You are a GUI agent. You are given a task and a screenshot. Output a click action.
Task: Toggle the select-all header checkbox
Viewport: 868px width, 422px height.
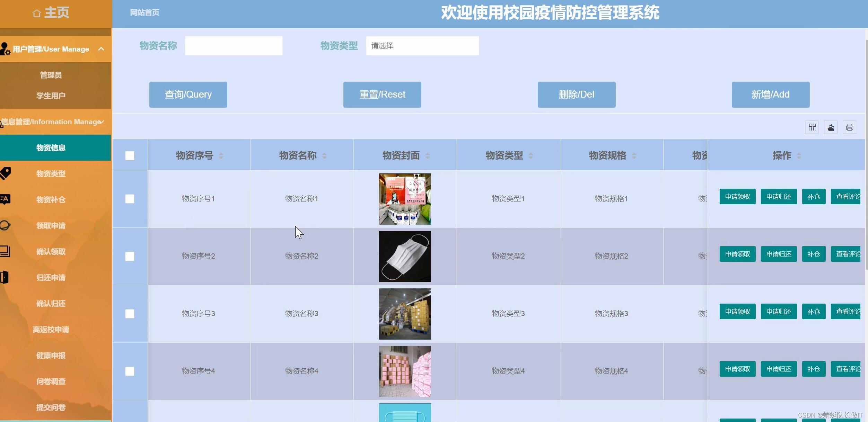pyautogui.click(x=130, y=156)
